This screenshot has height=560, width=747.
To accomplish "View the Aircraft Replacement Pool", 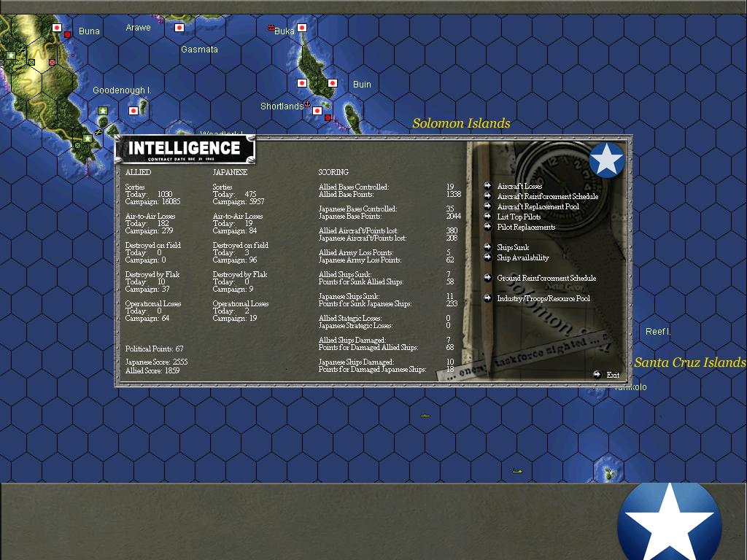I will point(538,206).
